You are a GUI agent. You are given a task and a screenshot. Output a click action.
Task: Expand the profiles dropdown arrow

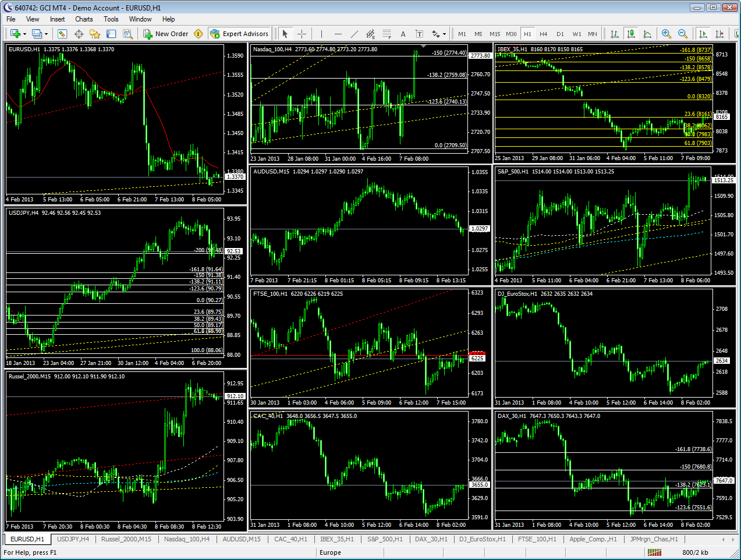click(46, 34)
